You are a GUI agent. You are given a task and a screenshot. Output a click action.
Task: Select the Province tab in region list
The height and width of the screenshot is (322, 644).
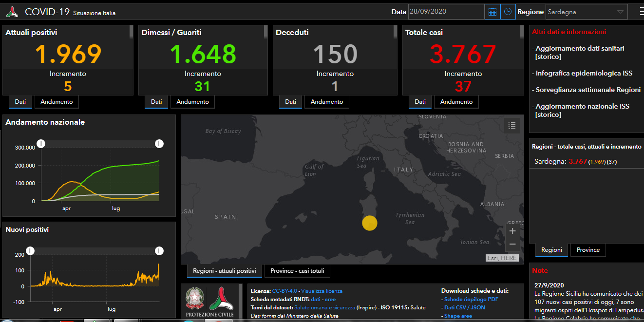tap(588, 250)
